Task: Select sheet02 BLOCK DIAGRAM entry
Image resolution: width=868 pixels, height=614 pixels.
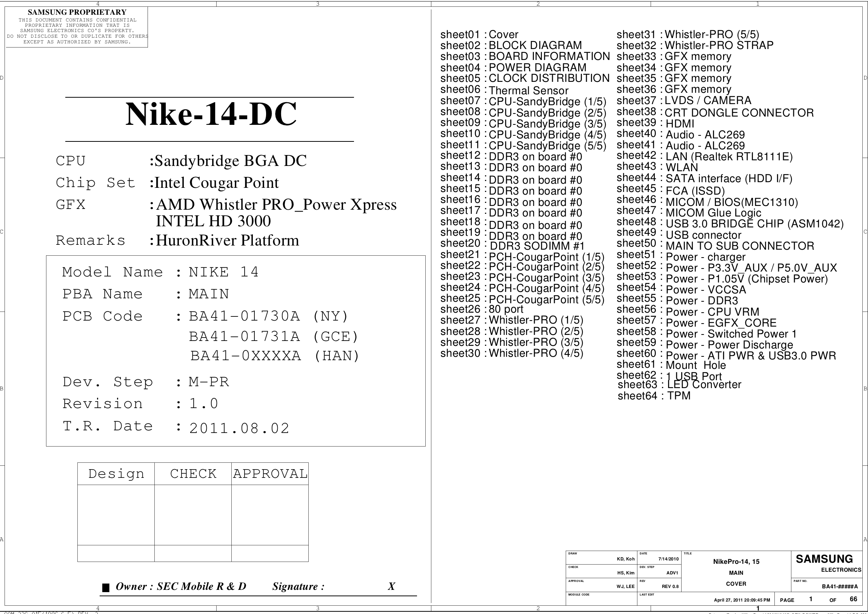Action: pos(511,45)
